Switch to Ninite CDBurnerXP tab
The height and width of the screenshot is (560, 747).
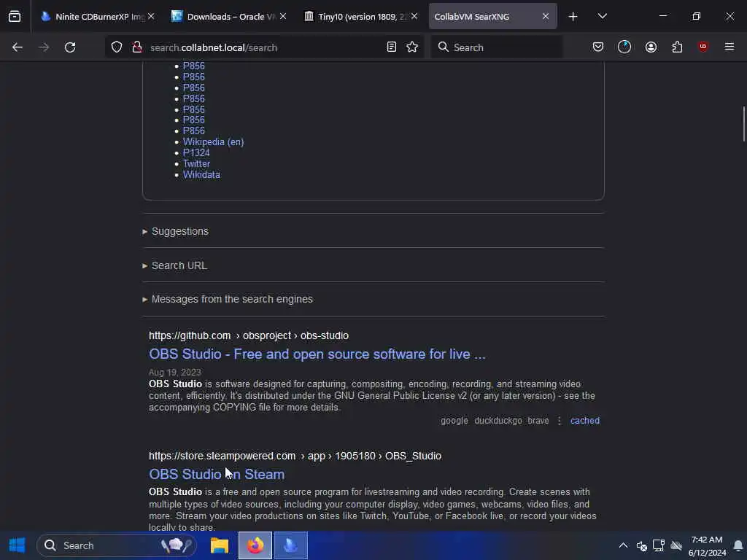pyautogui.click(x=93, y=17)
